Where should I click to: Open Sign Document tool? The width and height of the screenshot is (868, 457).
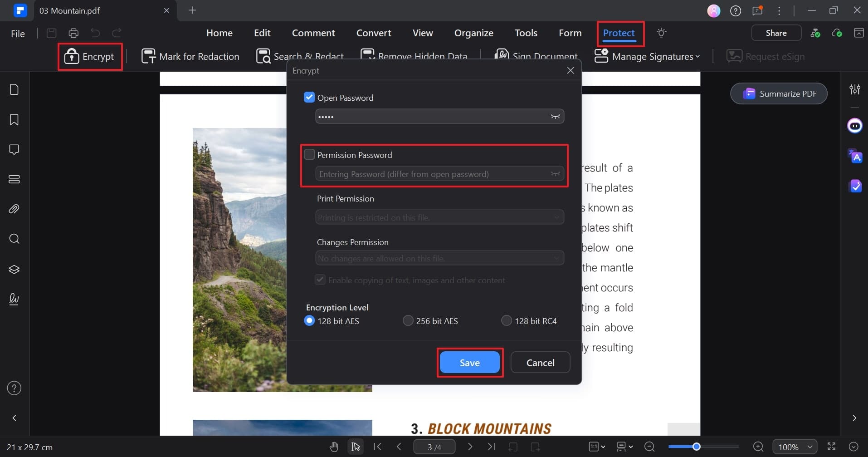(536, 56)
